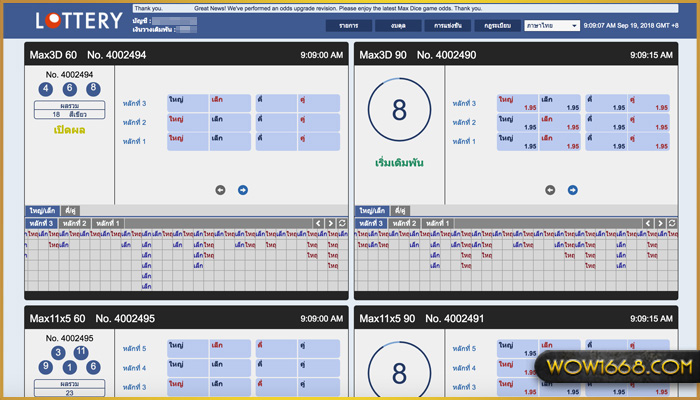Click the blue next arrow in Max3D 90
This screenshot has width=700, height=400.
[x=572, y=190]
